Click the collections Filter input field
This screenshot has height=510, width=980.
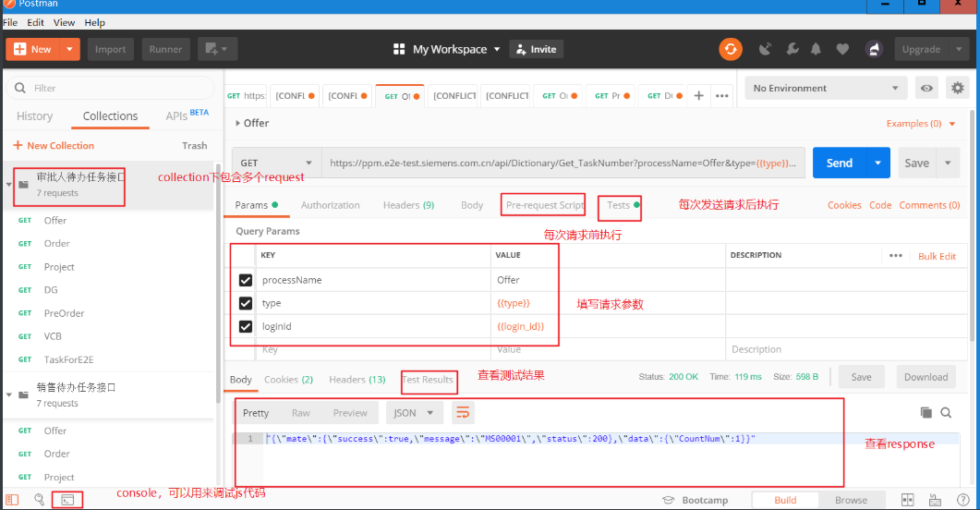110,88
